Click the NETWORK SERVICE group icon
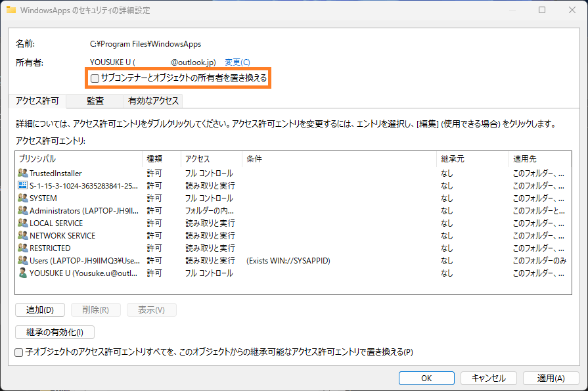Image resolution: width=588 pixels, height=391 pixels. [x=23, y=235]
